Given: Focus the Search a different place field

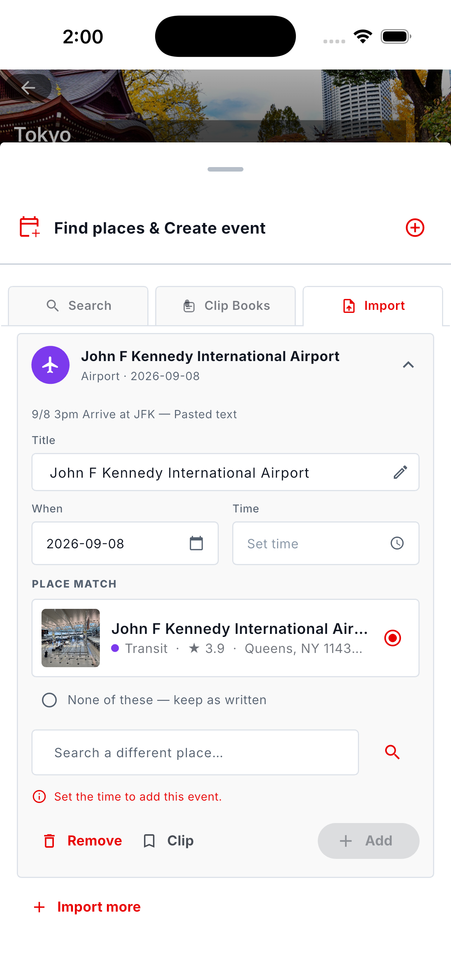Looking at the screenshot, I should [x=195, y=752].
